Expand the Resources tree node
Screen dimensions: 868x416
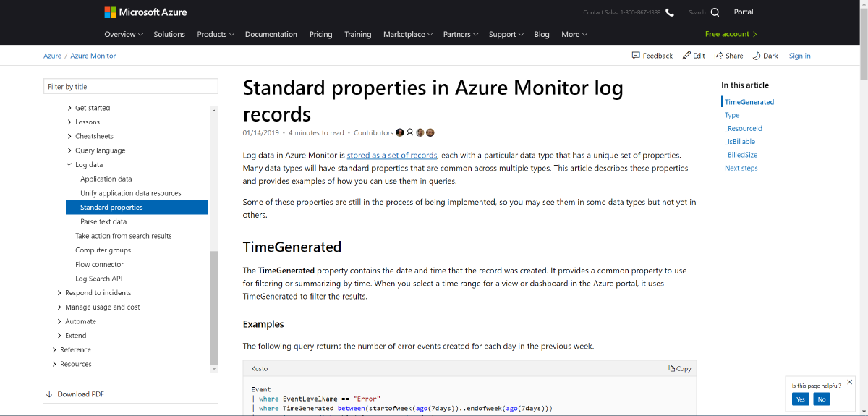54,364
